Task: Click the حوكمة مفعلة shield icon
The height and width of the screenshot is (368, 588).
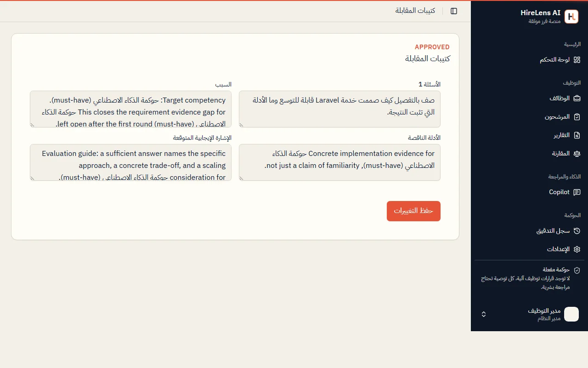Action: (577, 270)
